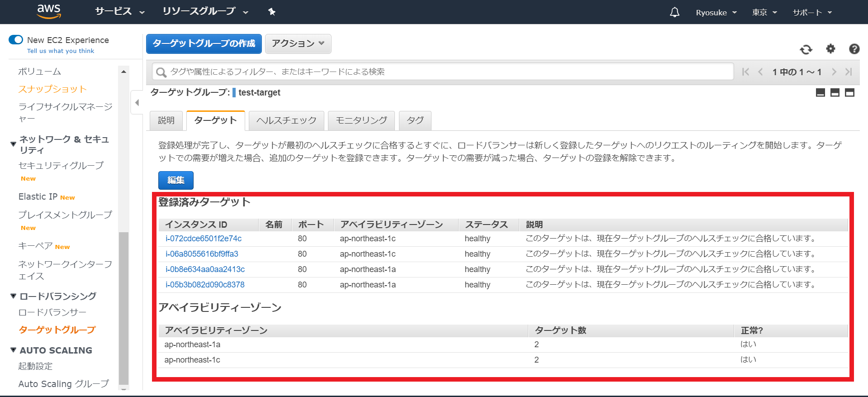This screenshot has width=868, height=397.
Task: Maximize the details pane
Action: 850,93
